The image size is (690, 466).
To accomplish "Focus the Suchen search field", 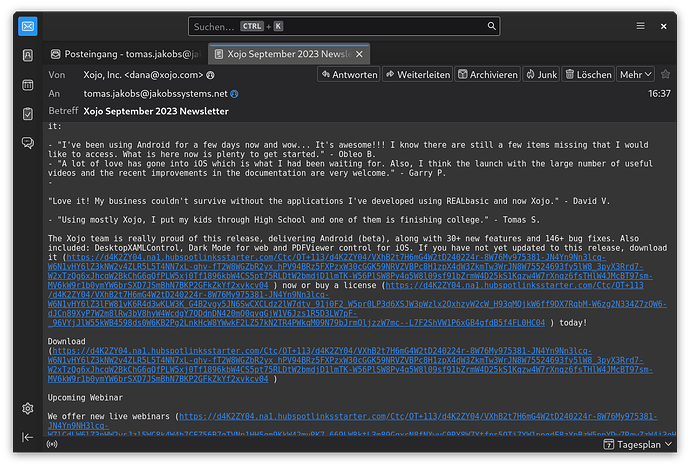I will point(344,26).
